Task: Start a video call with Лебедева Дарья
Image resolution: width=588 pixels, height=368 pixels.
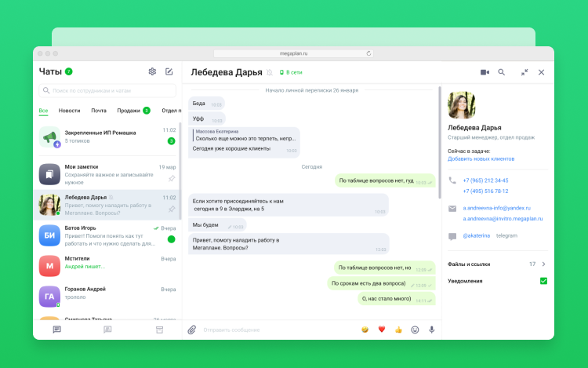Action: [485, 72]
